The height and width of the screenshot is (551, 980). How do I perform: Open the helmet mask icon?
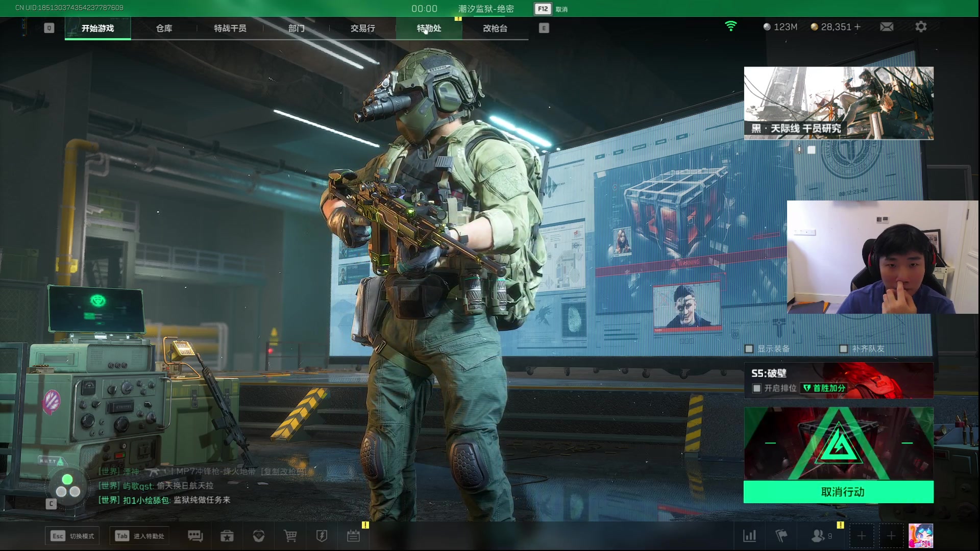click(x=259, y=536)
